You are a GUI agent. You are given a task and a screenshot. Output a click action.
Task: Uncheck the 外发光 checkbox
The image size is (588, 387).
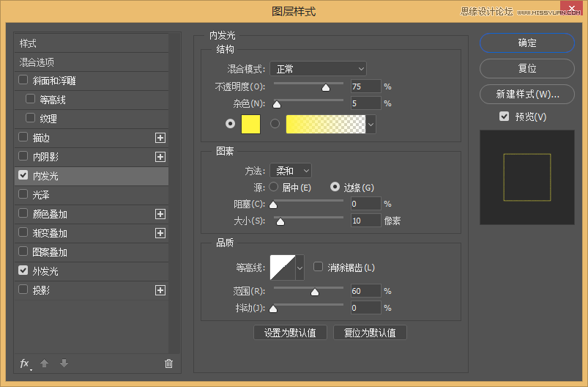pos(23,270)
